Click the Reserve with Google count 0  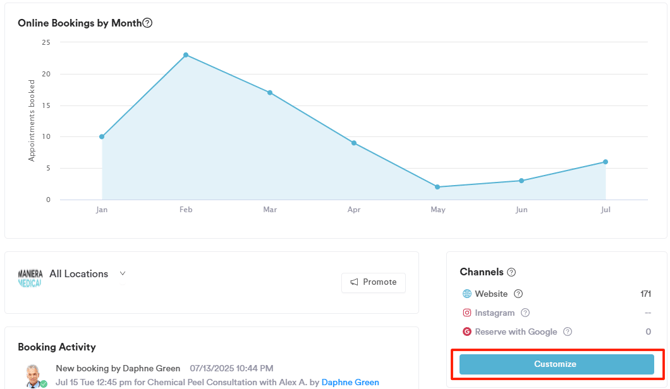[648, 332]
